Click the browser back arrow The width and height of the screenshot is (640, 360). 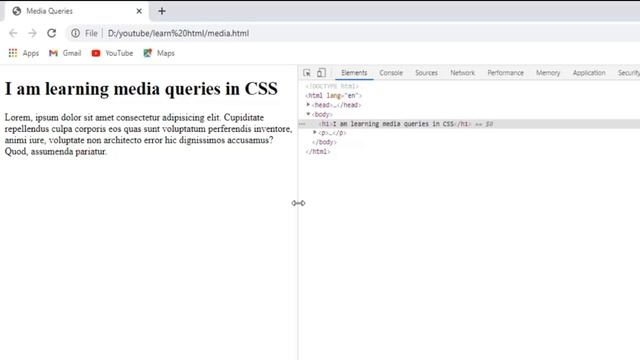pos(13,33)
